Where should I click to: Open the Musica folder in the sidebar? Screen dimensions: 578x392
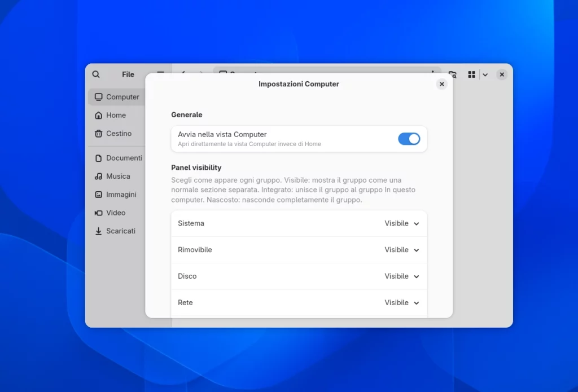pos(117,176)
